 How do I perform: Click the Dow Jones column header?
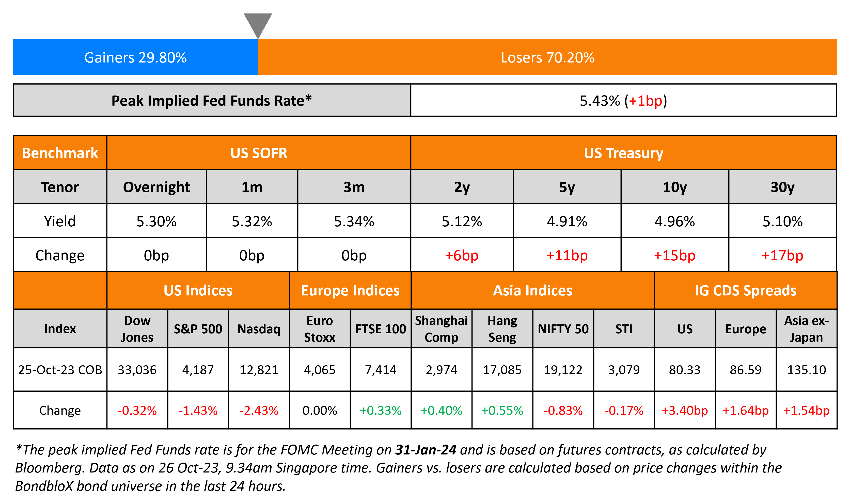[137, 329]
